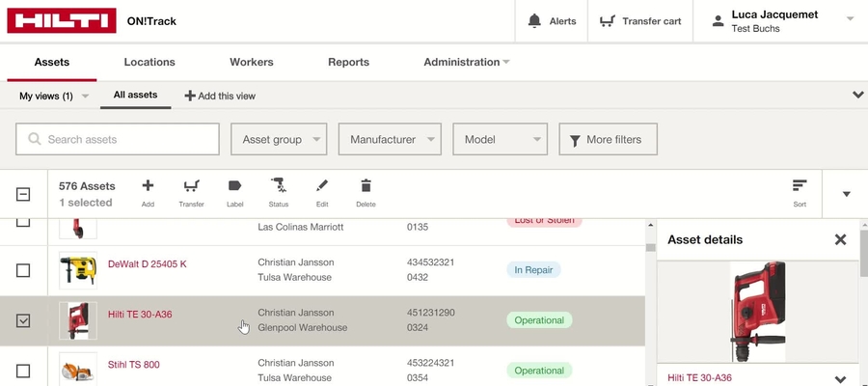Viewport: 868px width, 386px height.
Task: Click the Operational badge for Stihl TS 800
Action: click(539, 371)
